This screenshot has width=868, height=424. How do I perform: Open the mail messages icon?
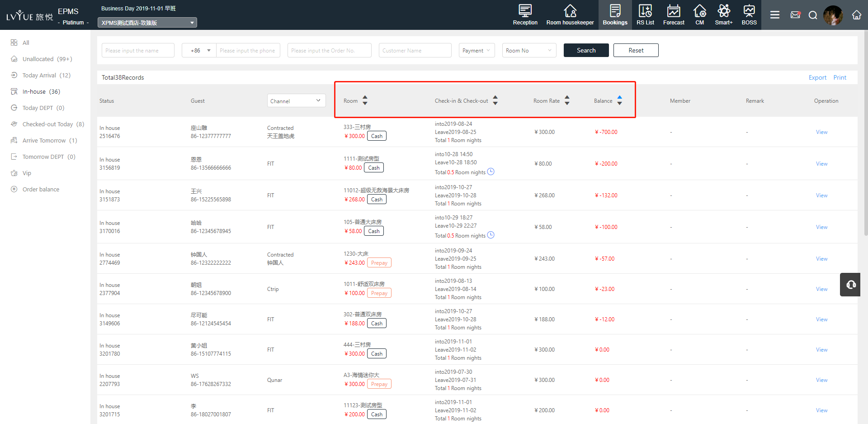click(x=795, y=15)
